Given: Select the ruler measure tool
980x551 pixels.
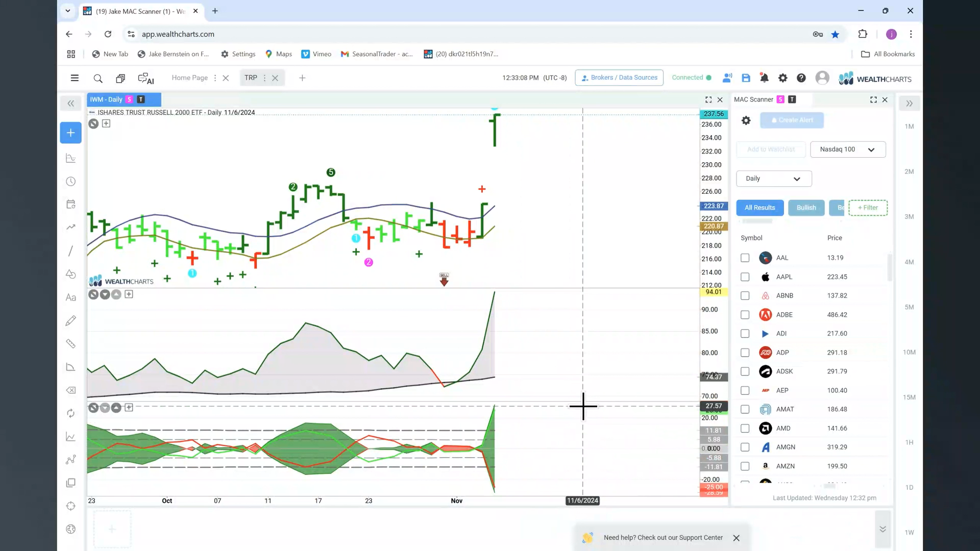Looking at the screenshot, I should [71, 344].
